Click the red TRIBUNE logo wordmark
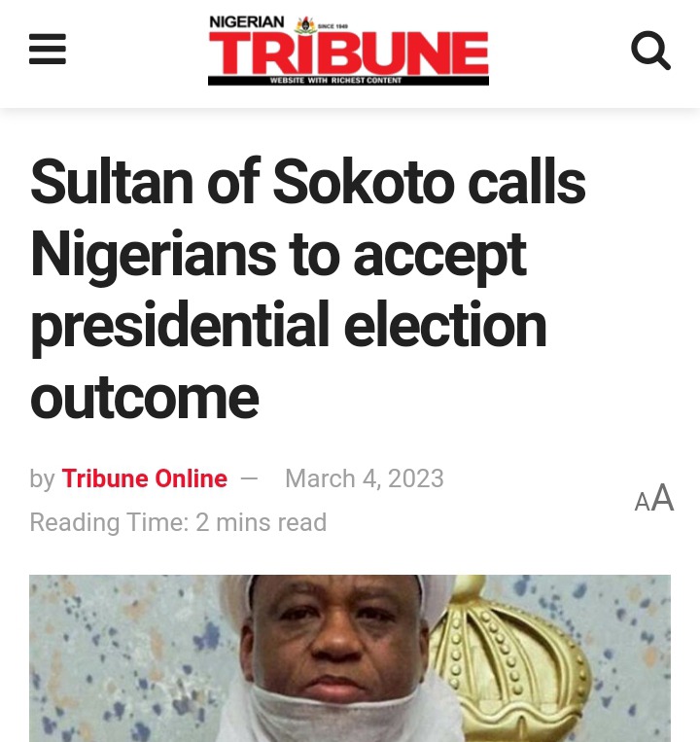 348,54
